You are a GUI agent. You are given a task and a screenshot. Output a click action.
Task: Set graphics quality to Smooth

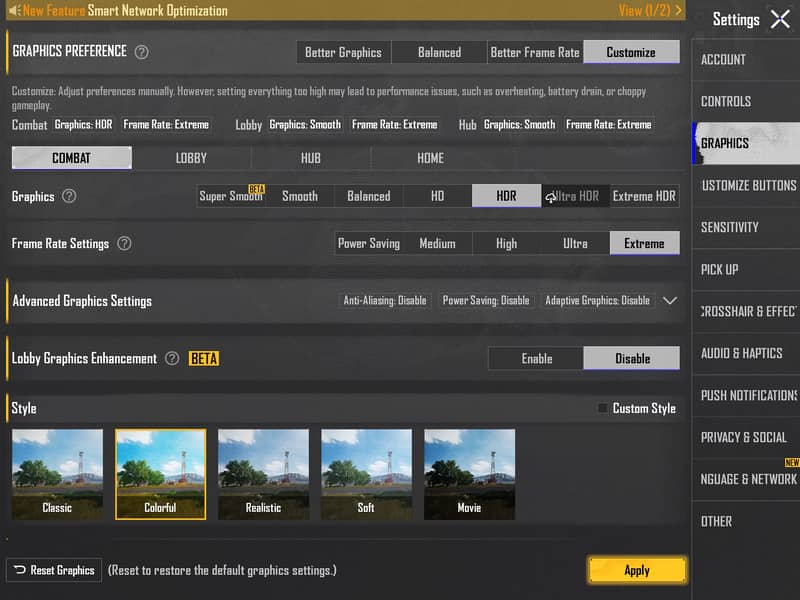299,196
